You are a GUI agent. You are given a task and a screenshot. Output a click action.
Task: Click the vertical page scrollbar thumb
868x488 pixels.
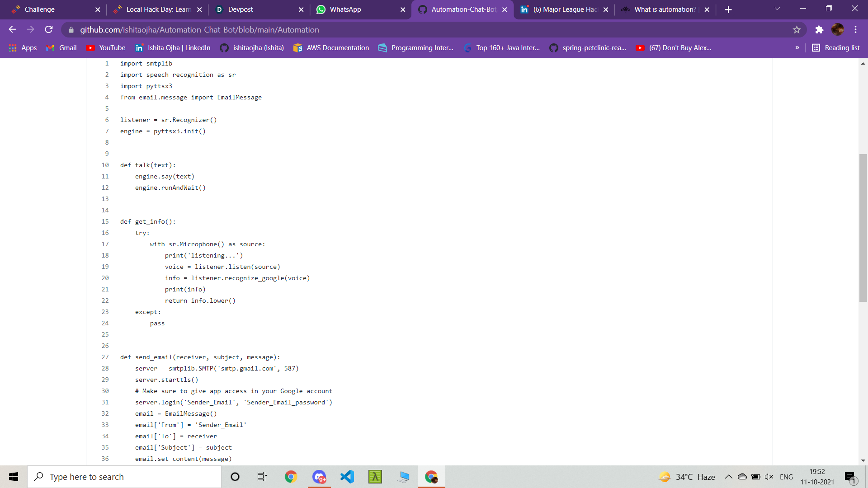[863, 228]
